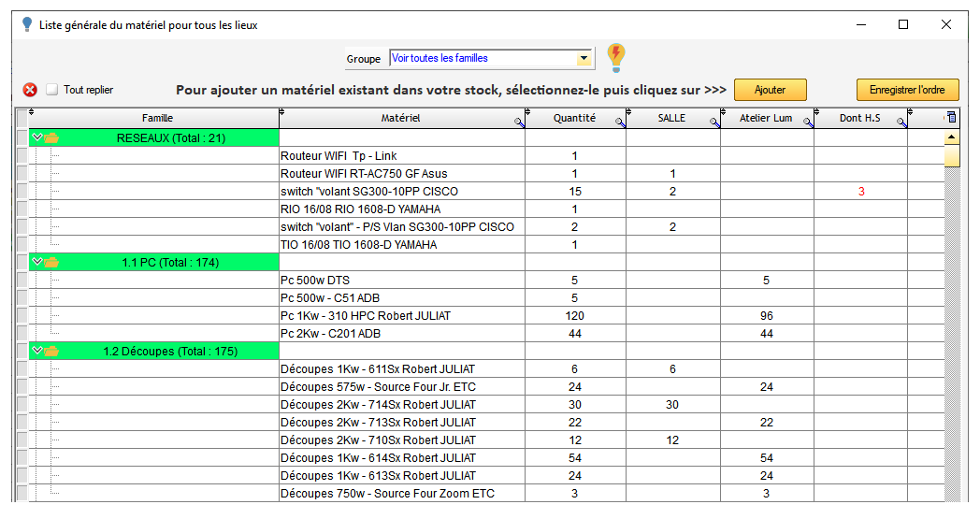Select the row marker for Pc 2Kw - C201 ADB
The height and width of the screenshot is (519, 980).
[x=22, y=333]
